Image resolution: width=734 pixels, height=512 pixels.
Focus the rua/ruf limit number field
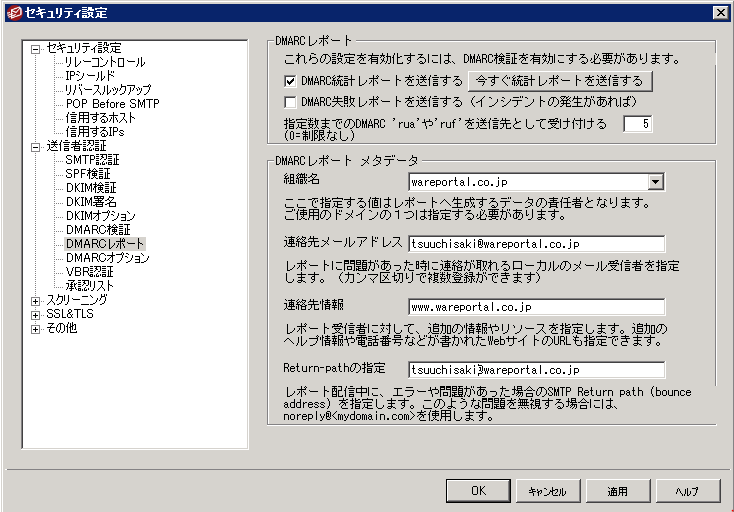point(638,124)
